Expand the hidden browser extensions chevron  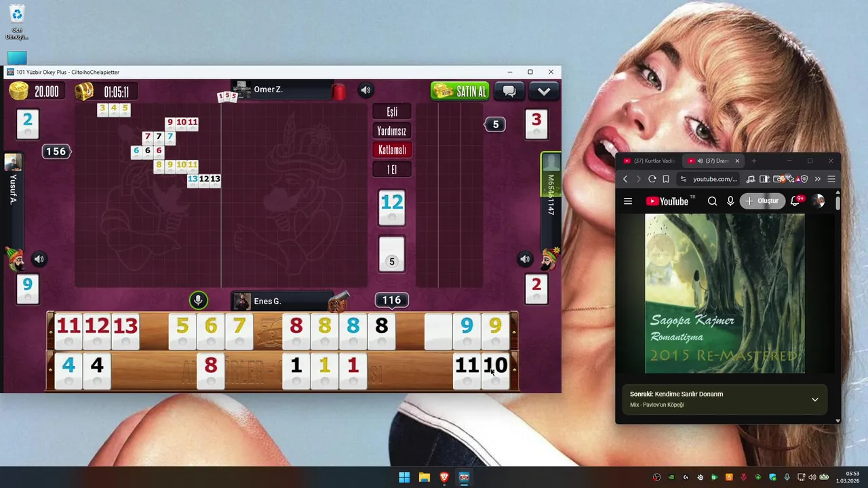coord(817,179)
